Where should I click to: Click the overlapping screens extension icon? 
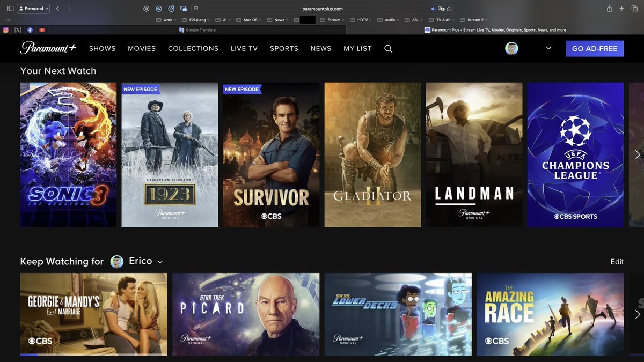pyautogui.click(x=184, y=9)
